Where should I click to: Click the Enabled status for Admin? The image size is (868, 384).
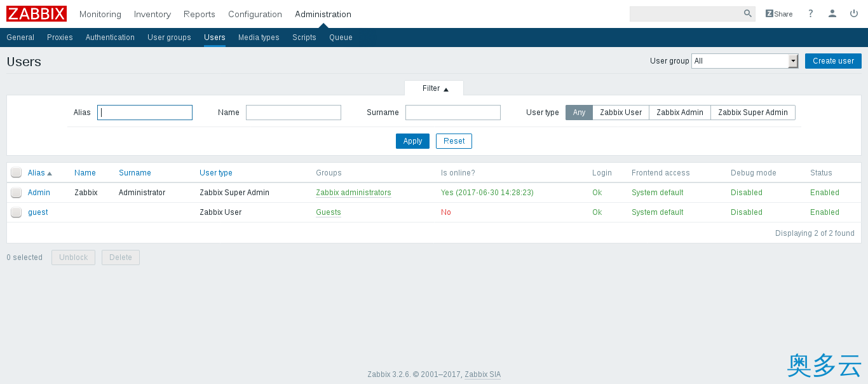coord(825,193)
